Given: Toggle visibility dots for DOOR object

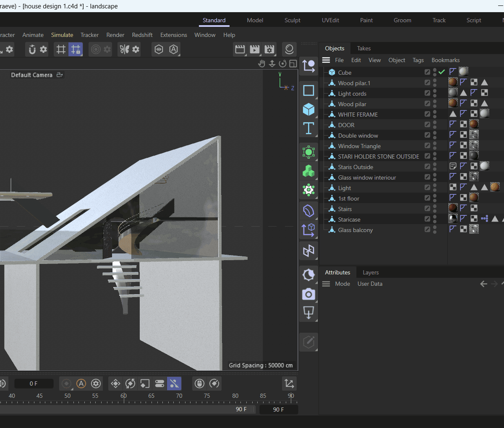Looking at the screenshot, I should point(435,125).
